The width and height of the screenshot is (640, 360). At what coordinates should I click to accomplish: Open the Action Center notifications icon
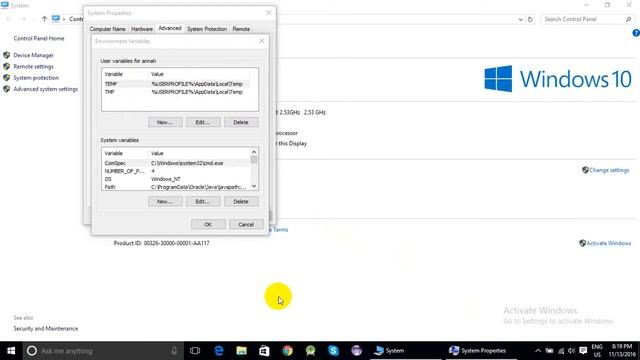(583, 351)
